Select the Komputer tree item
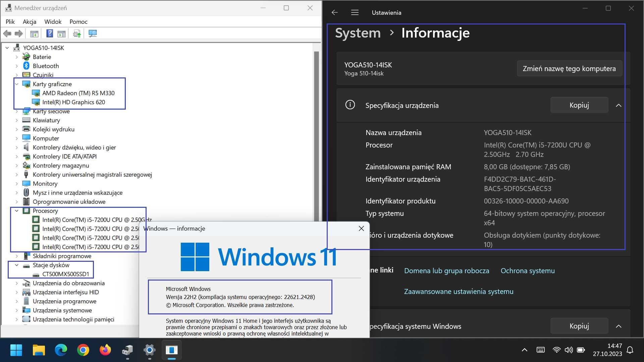Image resolution: width=644 pixels, height=362 pixels. [x=46, y=138]
